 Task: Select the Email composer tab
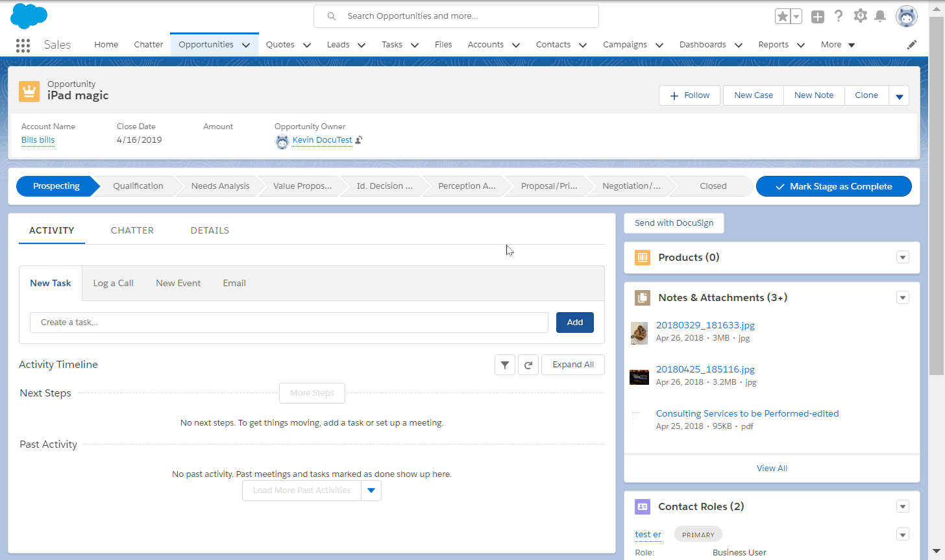click(x=234, y=283)
